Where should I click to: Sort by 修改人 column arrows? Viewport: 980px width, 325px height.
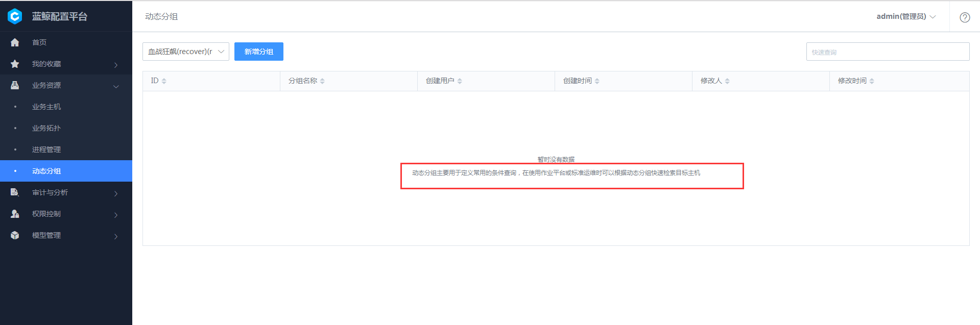coord(727,81)
